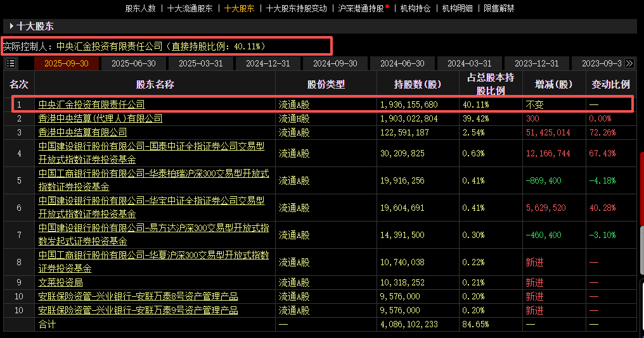Click the total shares 4,086,102,233
This screenshot has width=644, height=338.
coord(409,324)
